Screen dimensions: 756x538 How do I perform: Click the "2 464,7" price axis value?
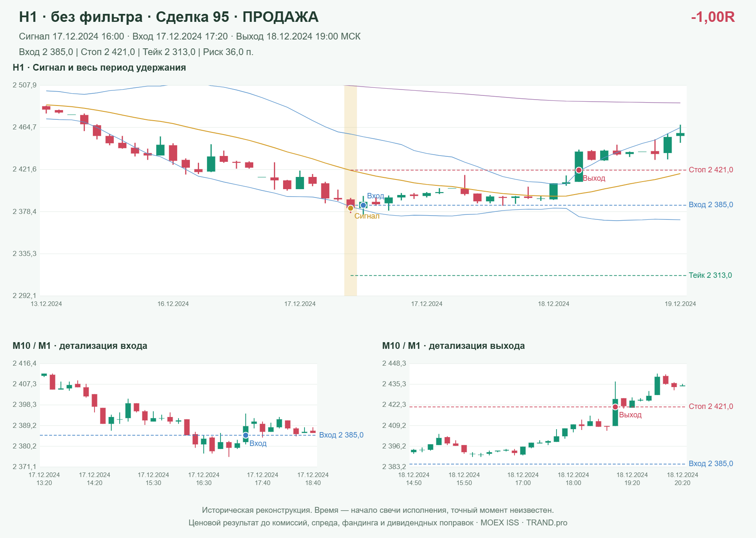[24, 127]
